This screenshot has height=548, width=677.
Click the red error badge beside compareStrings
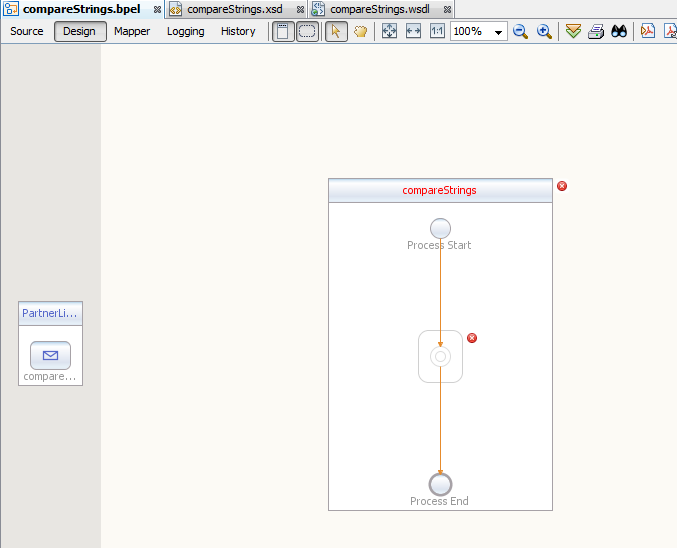click(x=562, y=186)
